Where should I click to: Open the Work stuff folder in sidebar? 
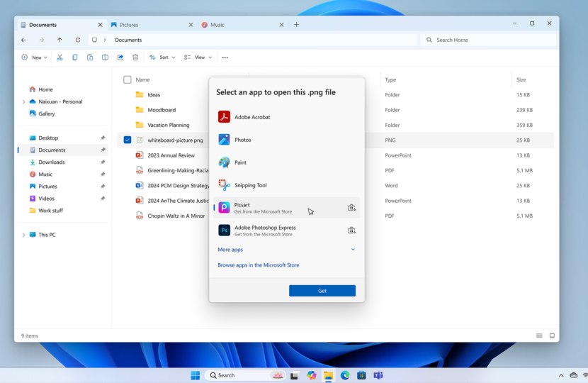coord(62,211)
